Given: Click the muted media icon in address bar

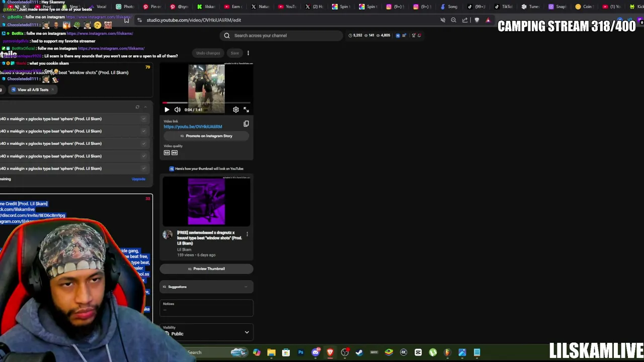Looking at the screenshot, I should point(443,20).
